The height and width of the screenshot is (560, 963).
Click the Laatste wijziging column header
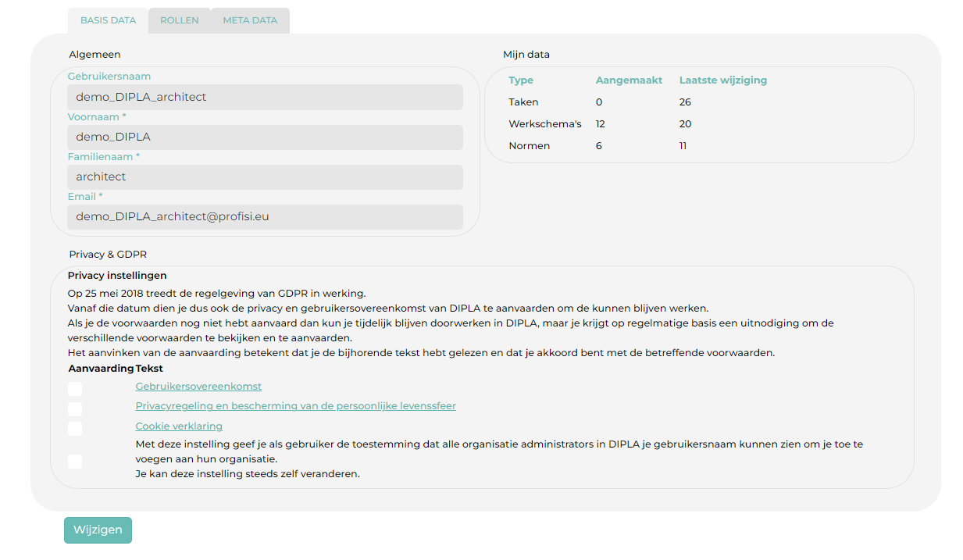(723, 80)
